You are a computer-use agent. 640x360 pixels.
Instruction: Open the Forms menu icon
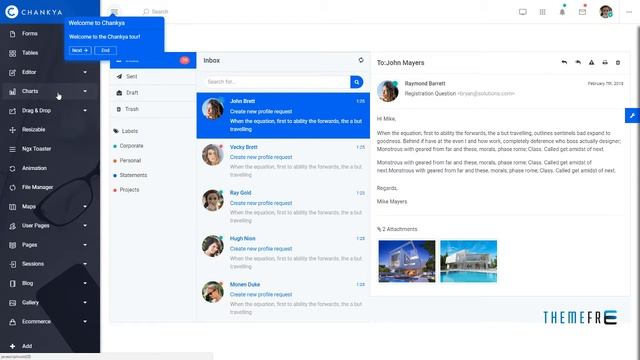tap(12, 34)
